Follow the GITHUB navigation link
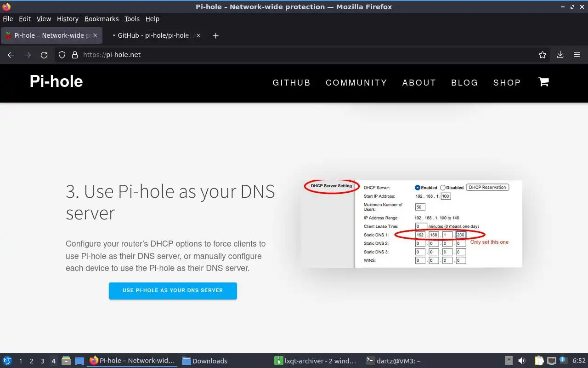Viewport: 588px width, 368px height. click(x=292, y=83)
